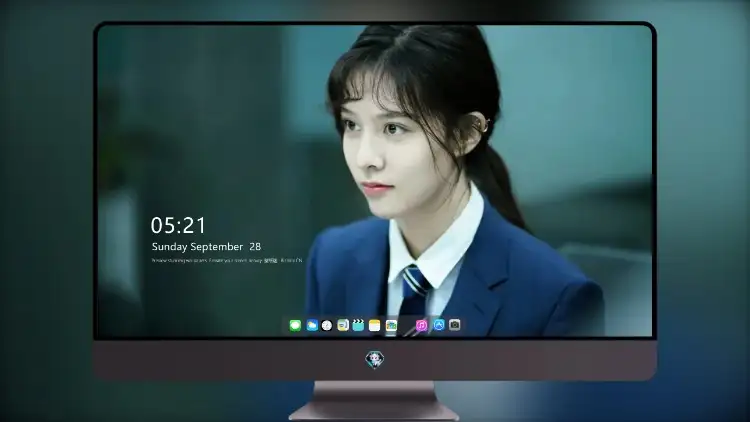Click the small quote line under the date
This screenshot has height=422, width=750.
pyautogui.click(x=227, y=261)
